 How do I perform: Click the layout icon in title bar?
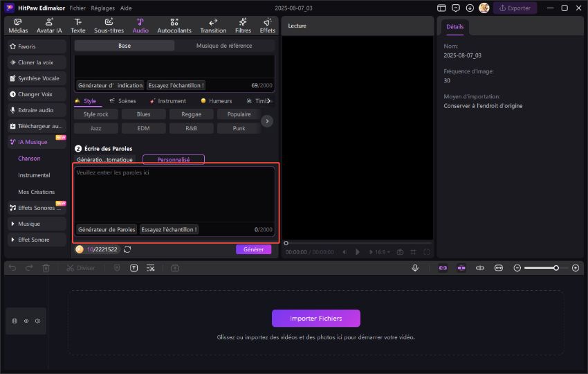pyautogui.click(x=441, y=8)
